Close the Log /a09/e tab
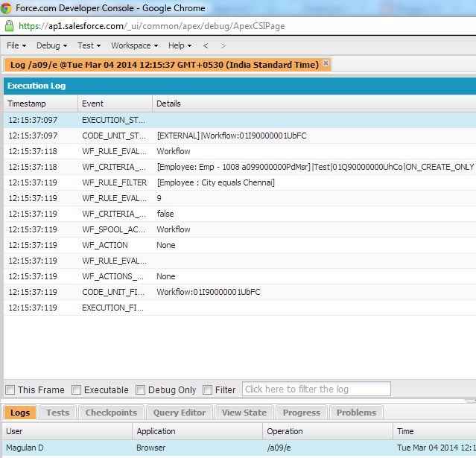 [x=326, y=63]
